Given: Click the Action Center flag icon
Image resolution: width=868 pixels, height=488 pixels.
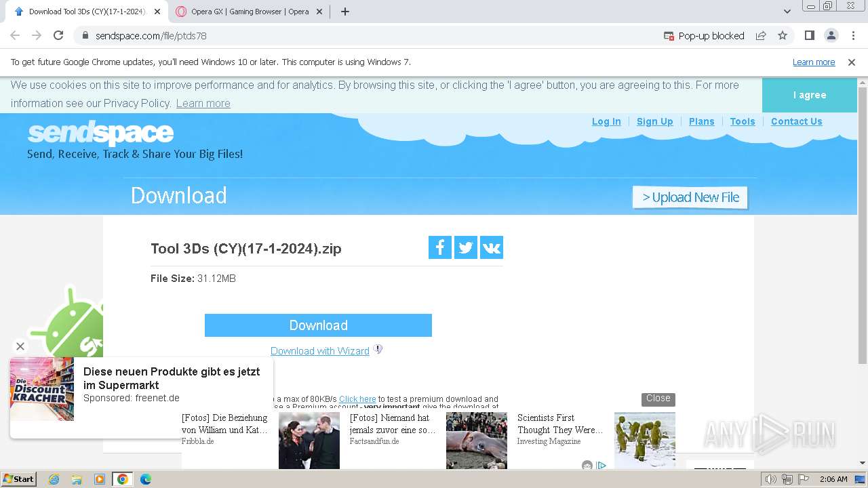Looking at the screenshot, I should pyautogui.click(x=804, y=479).
